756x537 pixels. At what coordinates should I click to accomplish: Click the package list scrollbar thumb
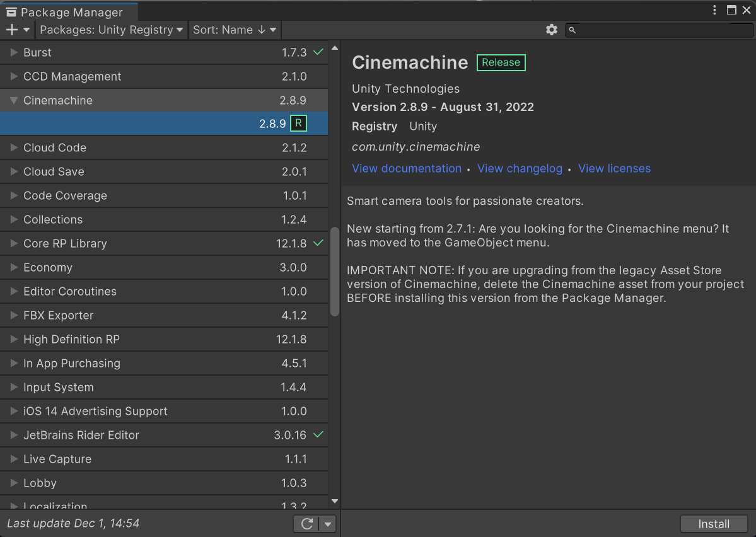[335, 272]
